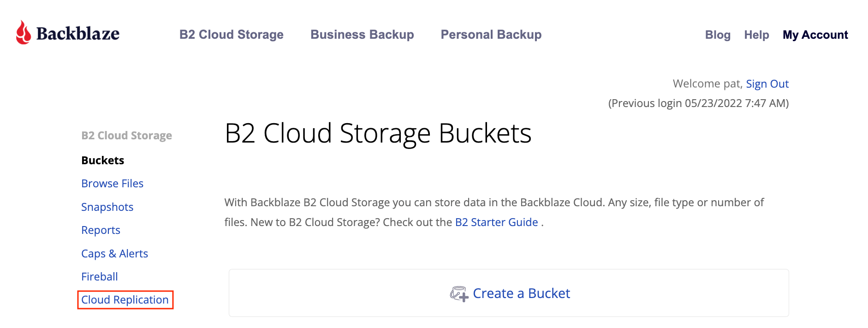
Task: Open the Business Backup tab
Action: 362,34
